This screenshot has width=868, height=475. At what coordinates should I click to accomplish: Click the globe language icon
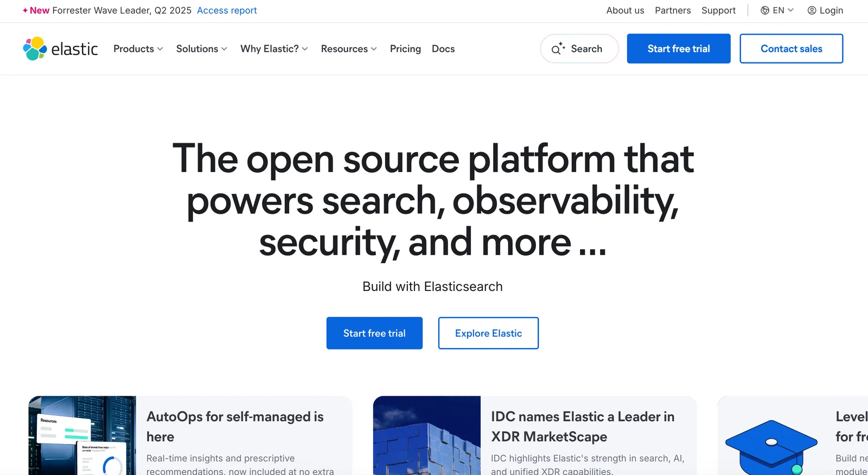click(765, 10)
